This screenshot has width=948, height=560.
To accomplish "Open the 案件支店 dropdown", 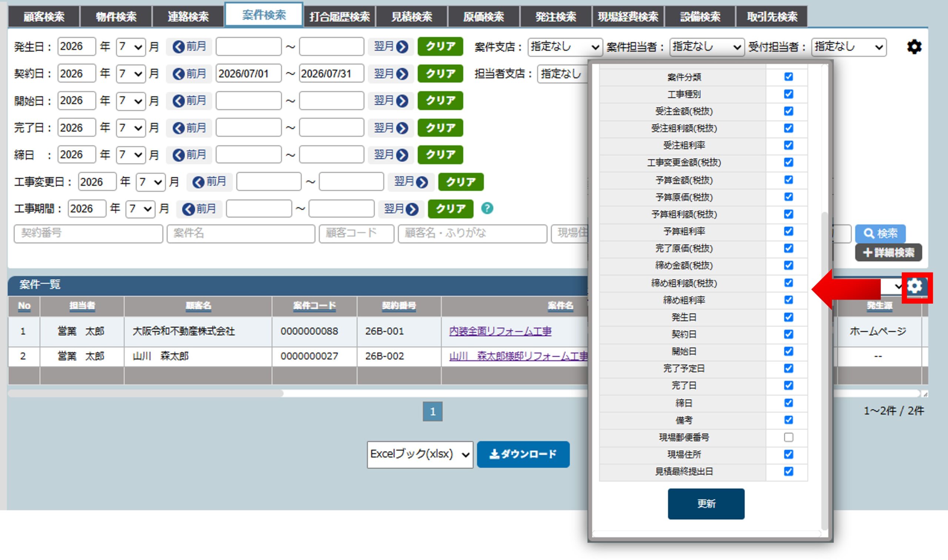I will (x=565, y=47).
